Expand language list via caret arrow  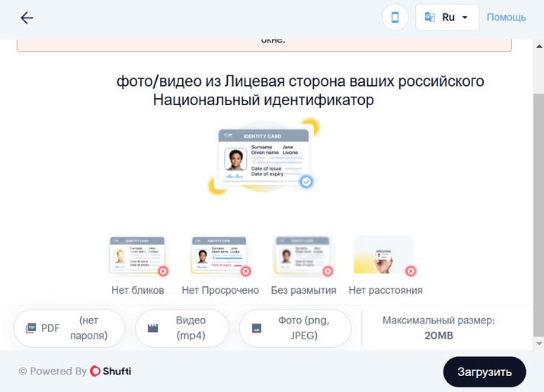(465, 18)
